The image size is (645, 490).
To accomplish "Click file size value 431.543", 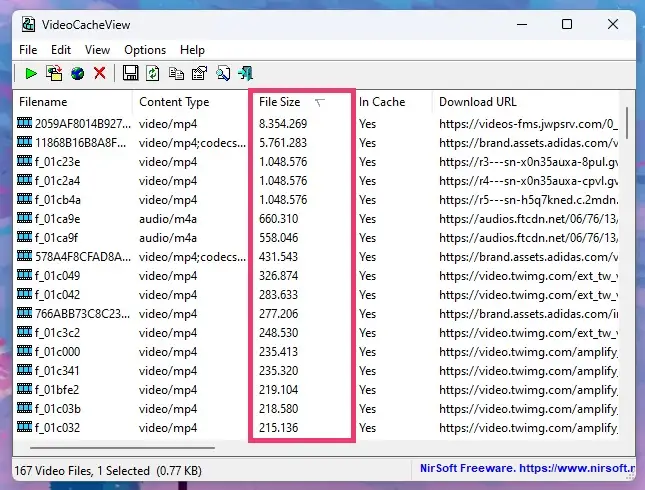I will click(278, 257).
